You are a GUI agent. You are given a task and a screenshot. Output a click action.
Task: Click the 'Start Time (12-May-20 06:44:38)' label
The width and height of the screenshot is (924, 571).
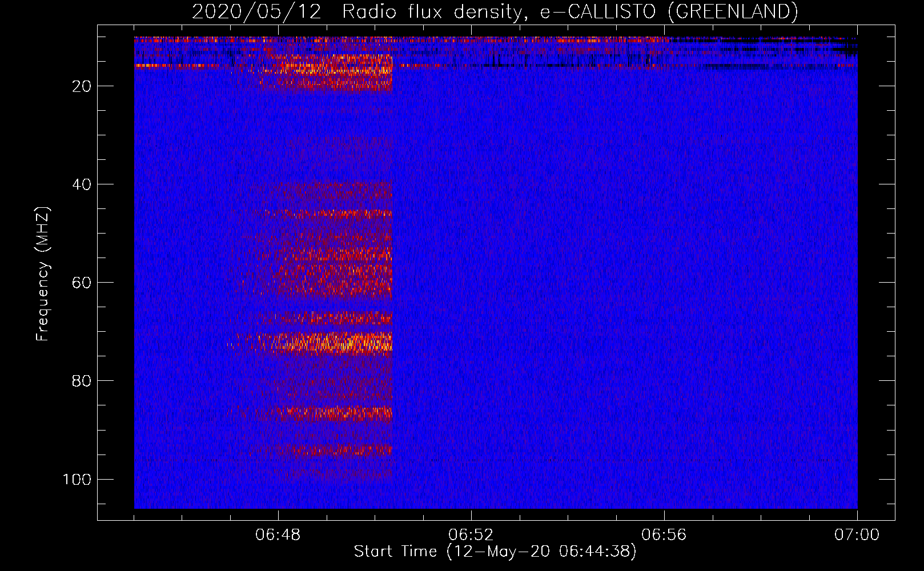(x=495, y=552)
